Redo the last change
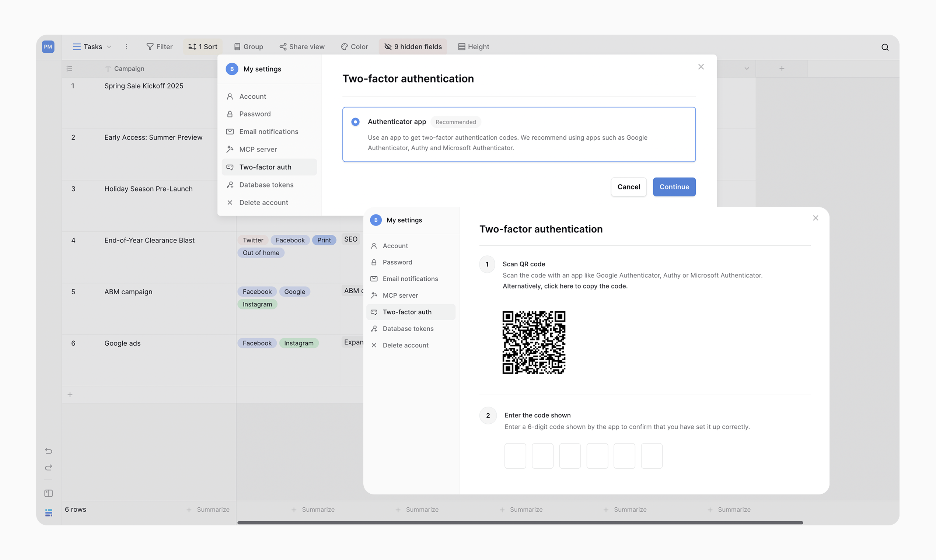Screen dimensions: 936x560 [x=48, y=467]
